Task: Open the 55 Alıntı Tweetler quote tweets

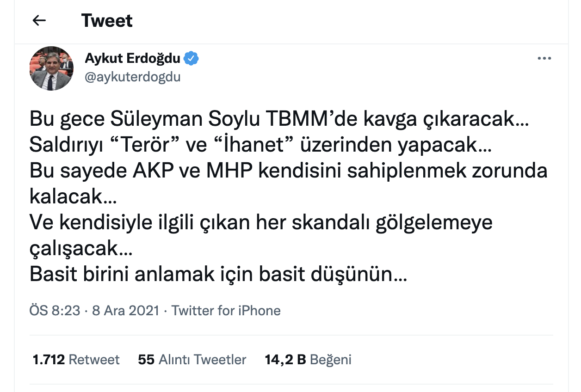Action: click(193, 359)
